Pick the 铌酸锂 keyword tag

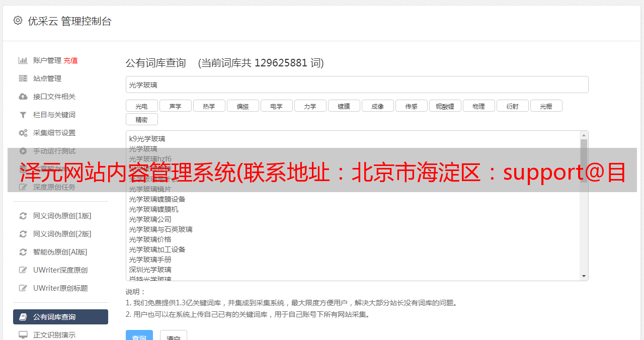[x=445, y=106]
